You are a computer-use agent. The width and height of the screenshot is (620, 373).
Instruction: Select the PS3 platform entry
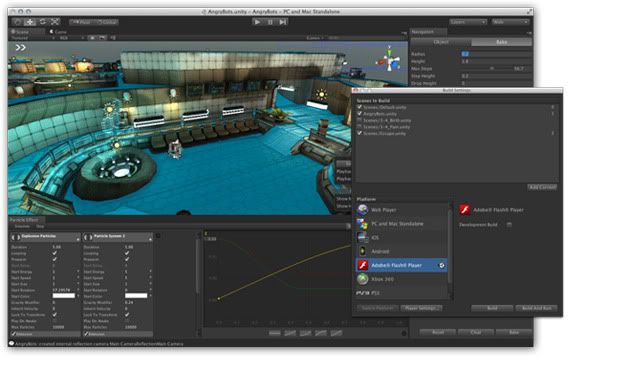[402, 293]
